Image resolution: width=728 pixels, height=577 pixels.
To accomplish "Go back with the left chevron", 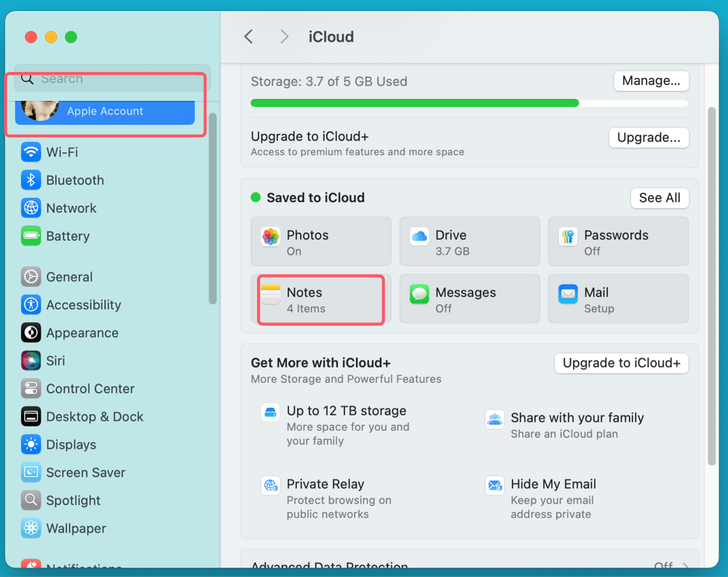I will pyautogui.click(x=249, y=36).
